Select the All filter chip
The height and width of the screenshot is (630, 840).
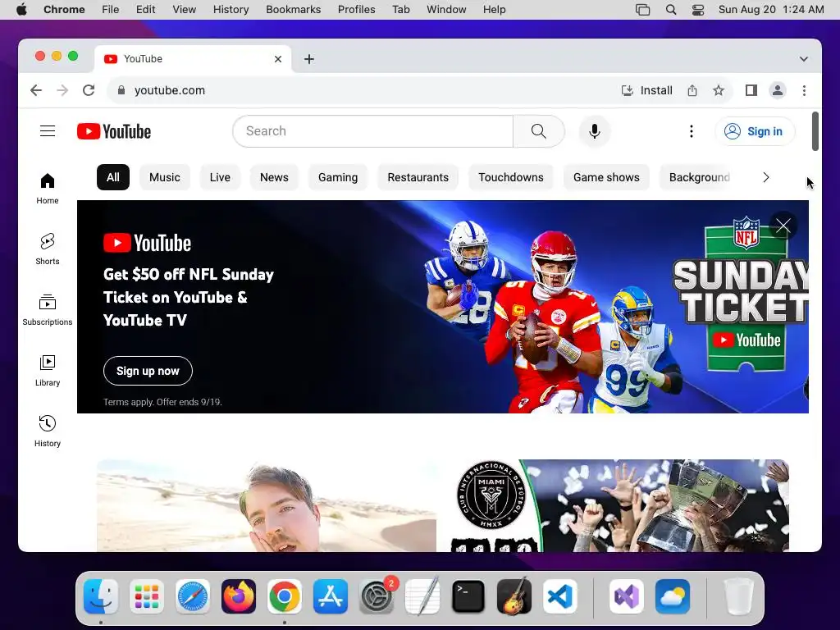coord(113,177)
